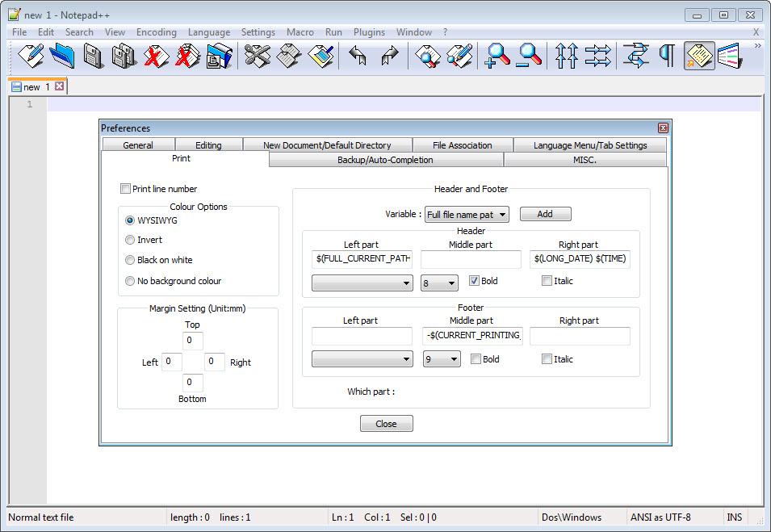Screen dimensions: 771x532
Task: Click the Replace toolbar icon
Action: [459, 56]
